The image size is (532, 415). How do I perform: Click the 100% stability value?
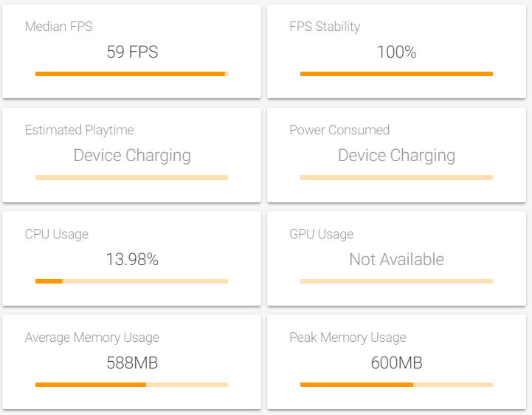397,52
